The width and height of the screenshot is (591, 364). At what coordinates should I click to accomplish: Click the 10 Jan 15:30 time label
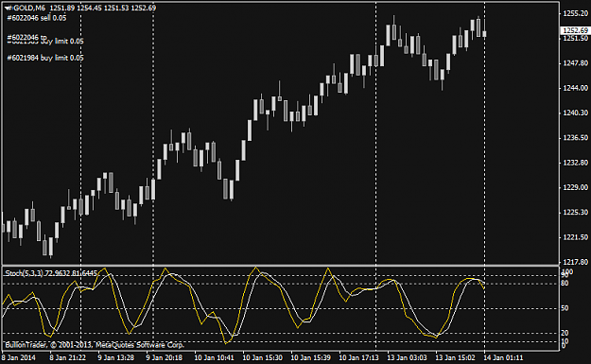click(x=263, y=357)
